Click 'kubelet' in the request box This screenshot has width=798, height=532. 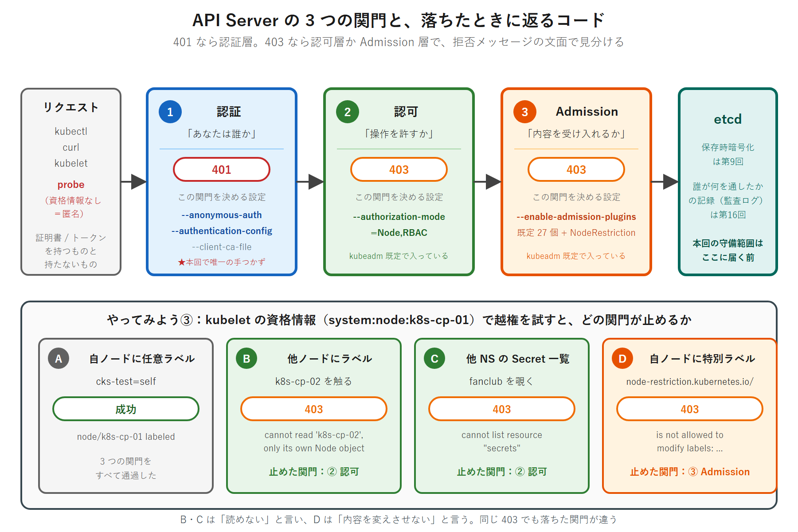(71, 163)
